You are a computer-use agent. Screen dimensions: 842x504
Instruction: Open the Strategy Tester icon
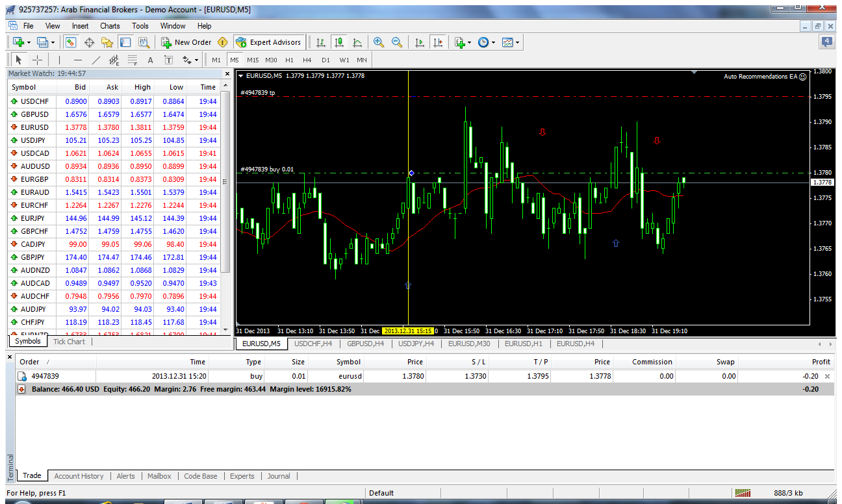[144, 42]
